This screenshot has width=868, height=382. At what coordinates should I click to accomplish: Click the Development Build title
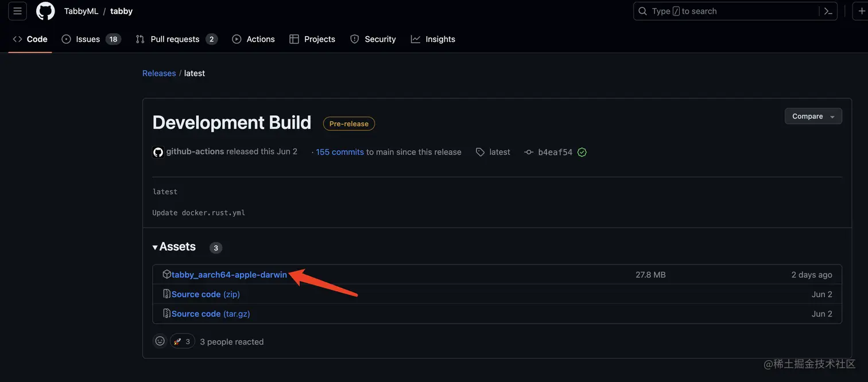pyautogui.click(x=232, y=123)
